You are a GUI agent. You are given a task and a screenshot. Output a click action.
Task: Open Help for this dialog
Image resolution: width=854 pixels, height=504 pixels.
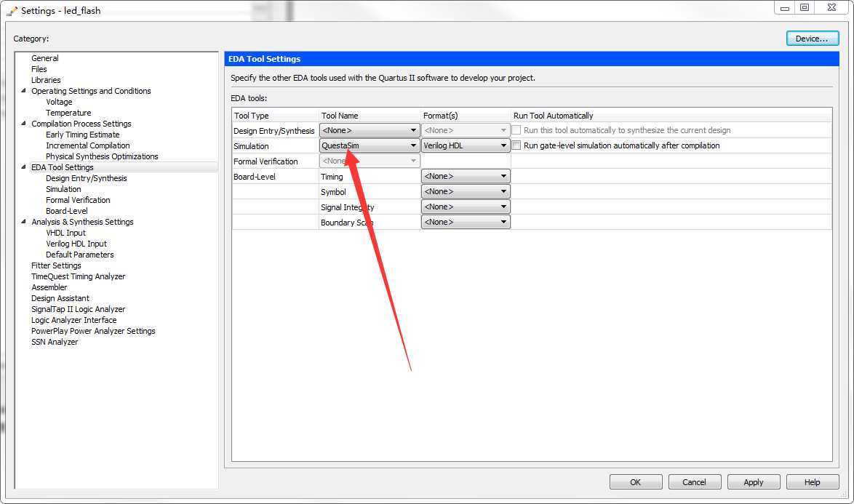click(812, 481)
